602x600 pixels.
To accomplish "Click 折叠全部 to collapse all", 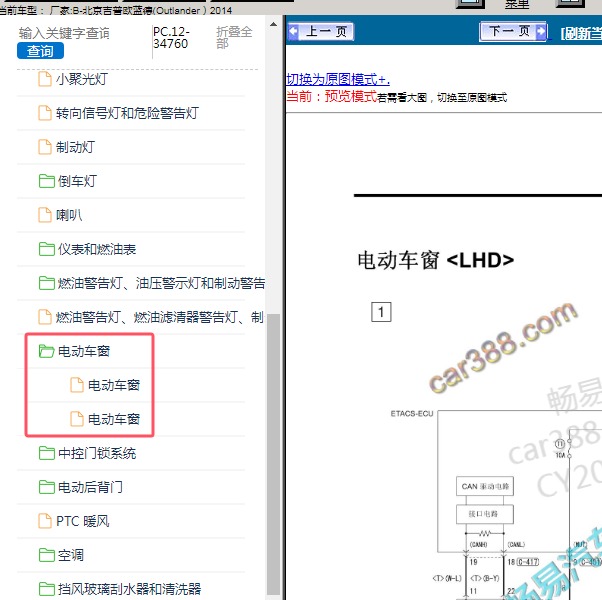I will pyautogui.click(x=234, y=37).
